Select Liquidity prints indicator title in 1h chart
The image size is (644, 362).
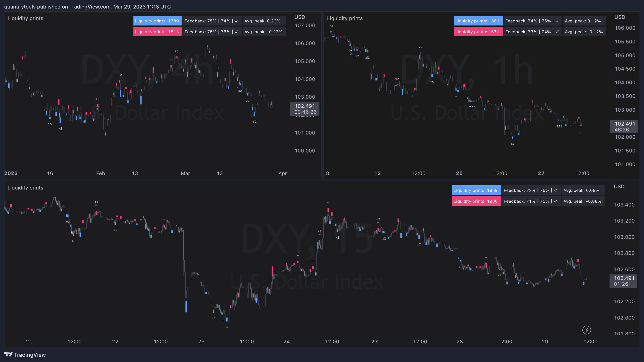click(x=345, y=18)
